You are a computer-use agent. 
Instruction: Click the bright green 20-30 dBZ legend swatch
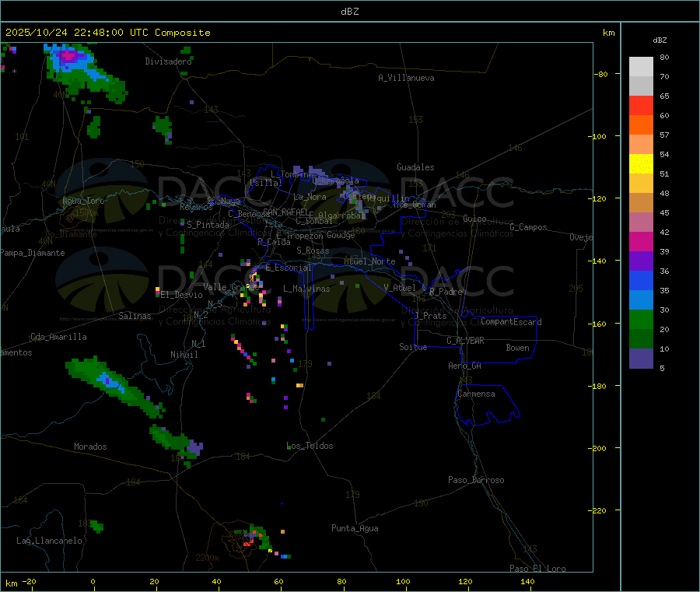[641, 319]
